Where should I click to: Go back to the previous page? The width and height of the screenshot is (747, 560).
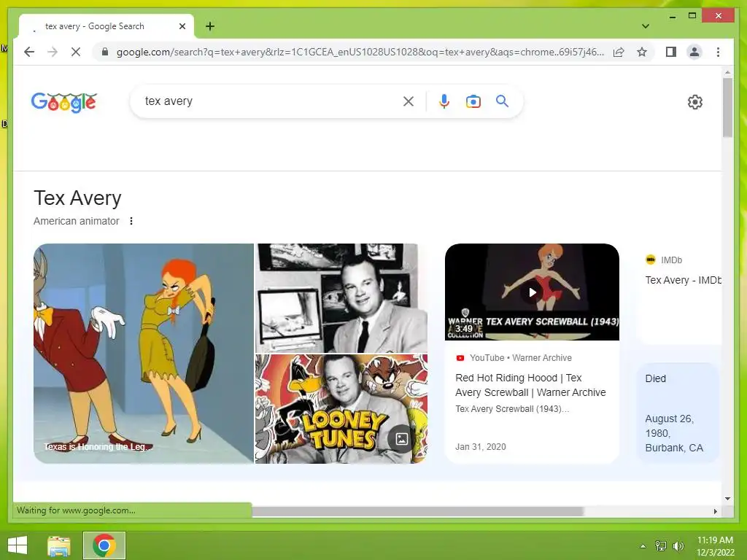(29, 52)
